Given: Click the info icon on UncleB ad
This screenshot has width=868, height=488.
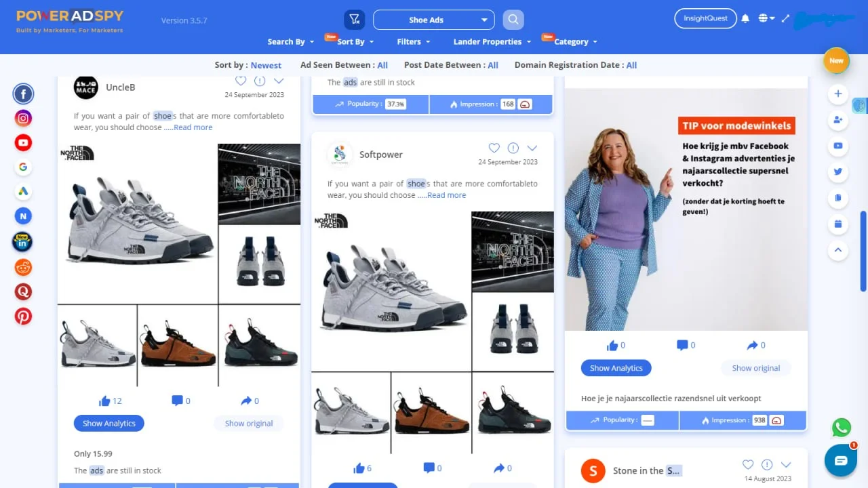Looking at the screenshot, I should pyautogui.click(x=260, y=81).
